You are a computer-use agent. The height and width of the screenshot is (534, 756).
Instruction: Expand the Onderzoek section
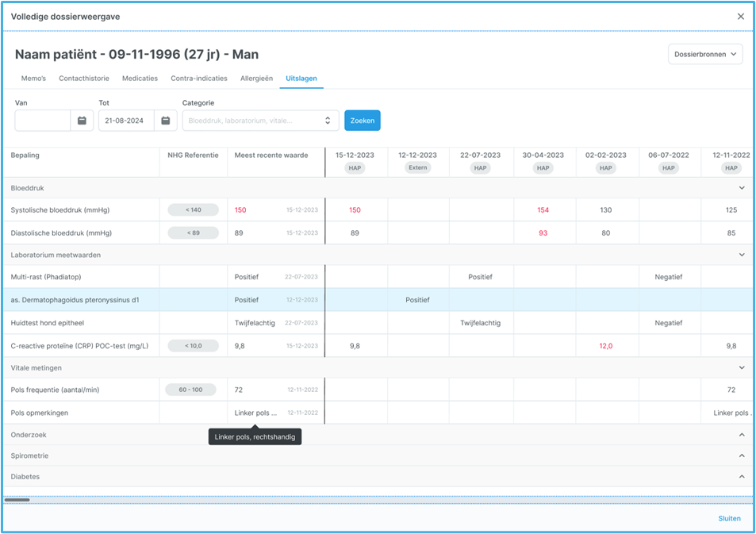(x=742, y=435)
